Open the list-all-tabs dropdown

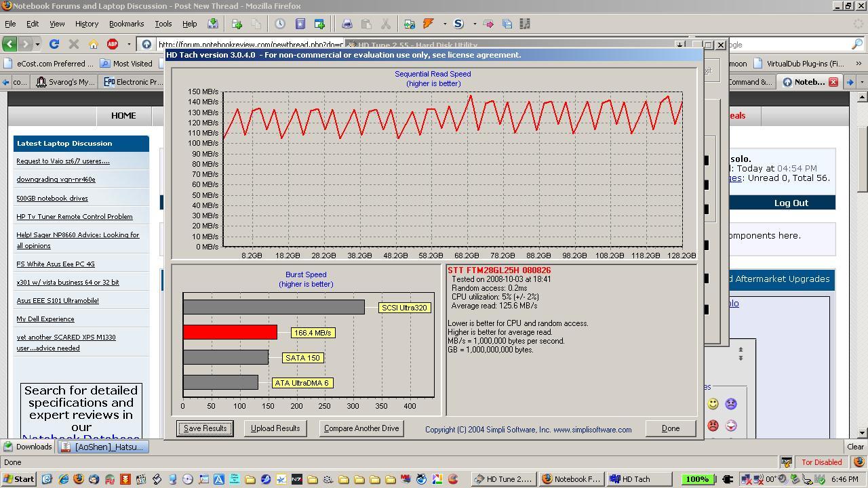pyautogui.click(x=862, y=82)
